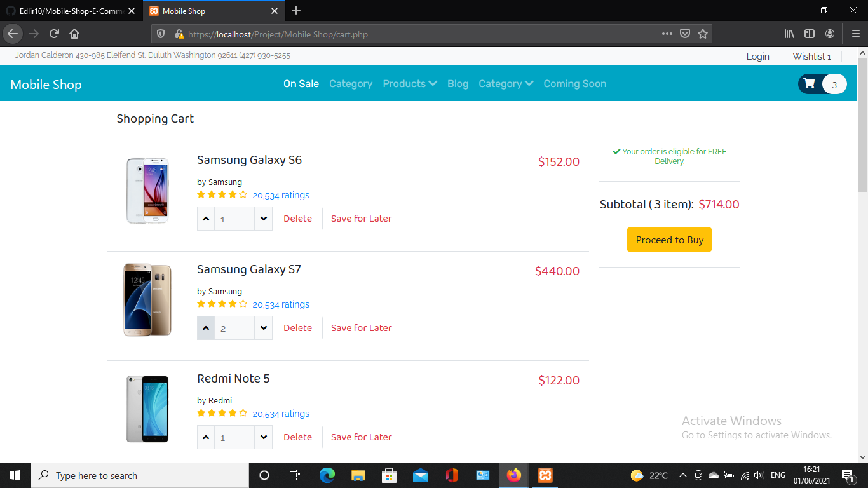This screenshot has width=868, height=488.
Task: Open 20,534 ratings link for Galaxy S6
Action: tap(280, 195)
